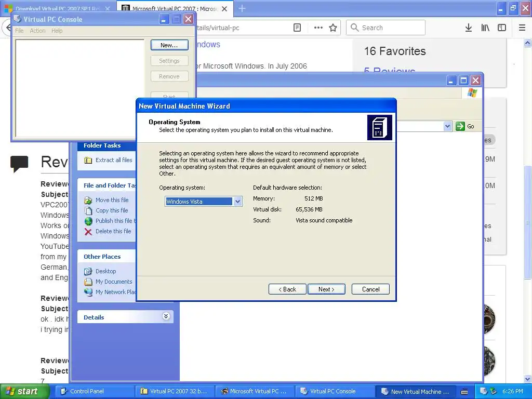
Task: Click Settings button in Virtual PC Console
Action: pyautogui.click(x=169, y=61)
